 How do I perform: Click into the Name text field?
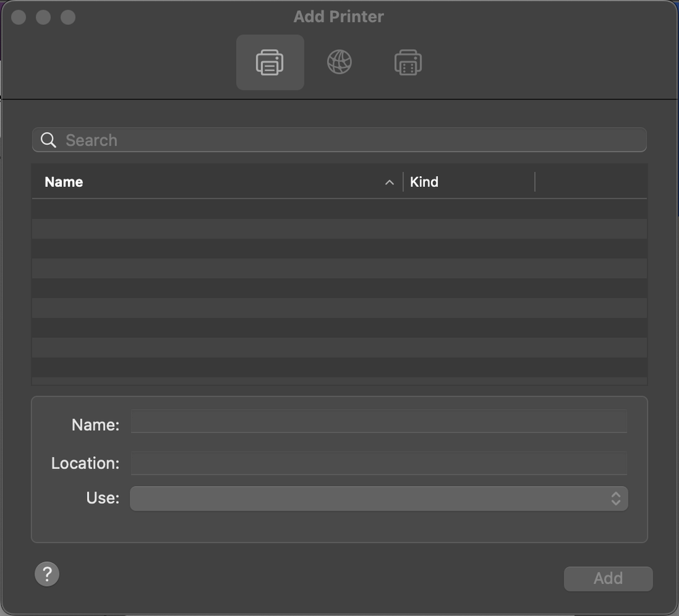point(379,422)
